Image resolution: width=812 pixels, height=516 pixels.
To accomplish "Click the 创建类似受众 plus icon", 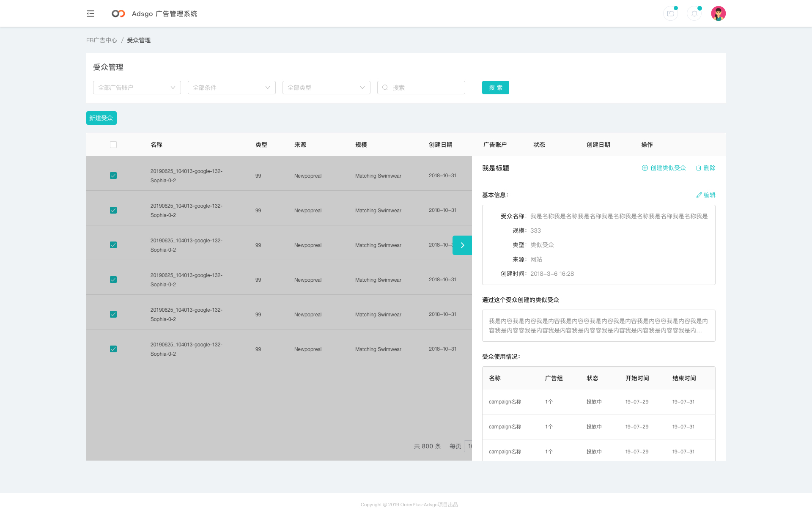I will pos(645,168).
